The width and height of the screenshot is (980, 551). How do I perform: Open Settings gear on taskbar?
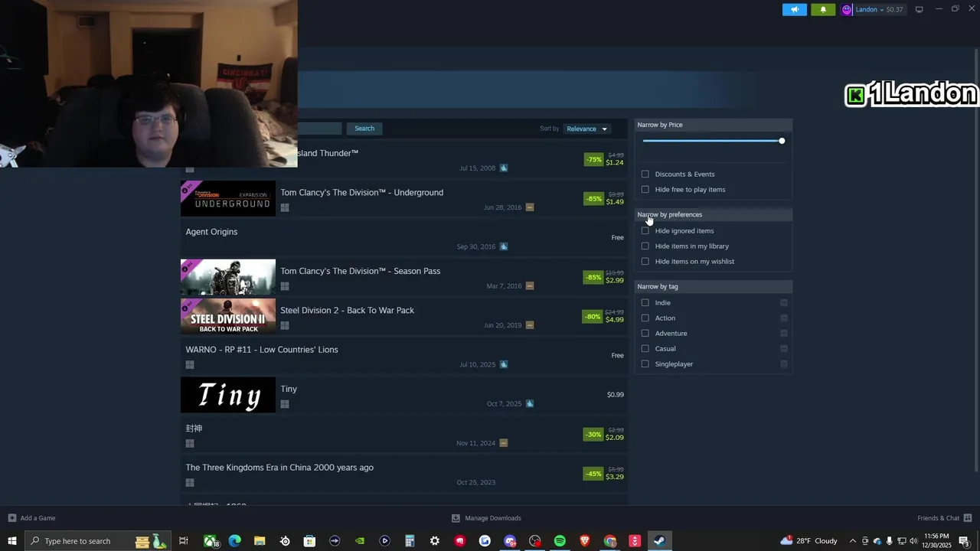point(434,541)
